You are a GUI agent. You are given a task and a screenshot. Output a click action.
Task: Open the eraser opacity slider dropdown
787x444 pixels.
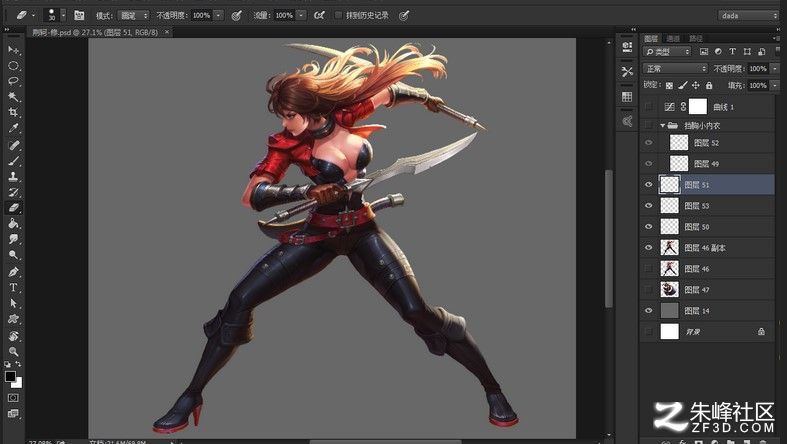click(218, 16)
